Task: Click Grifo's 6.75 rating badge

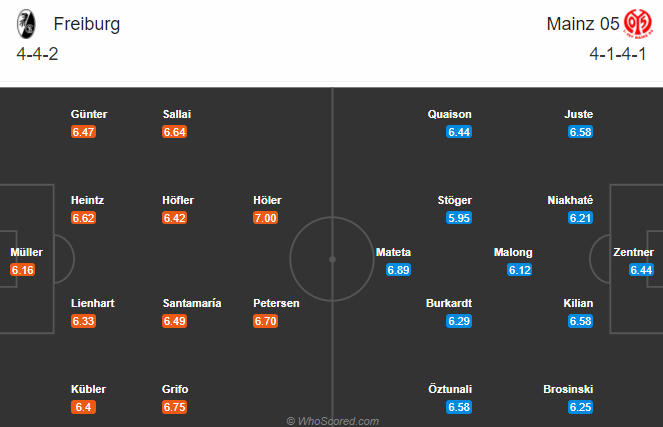Action: (175, 407)
